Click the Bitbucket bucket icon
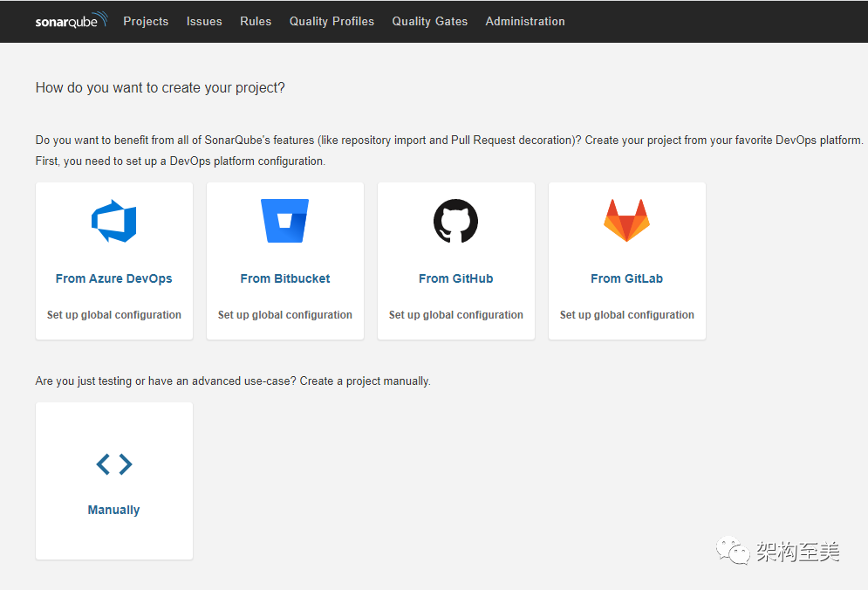868x590 pixels. coord(285,221)
